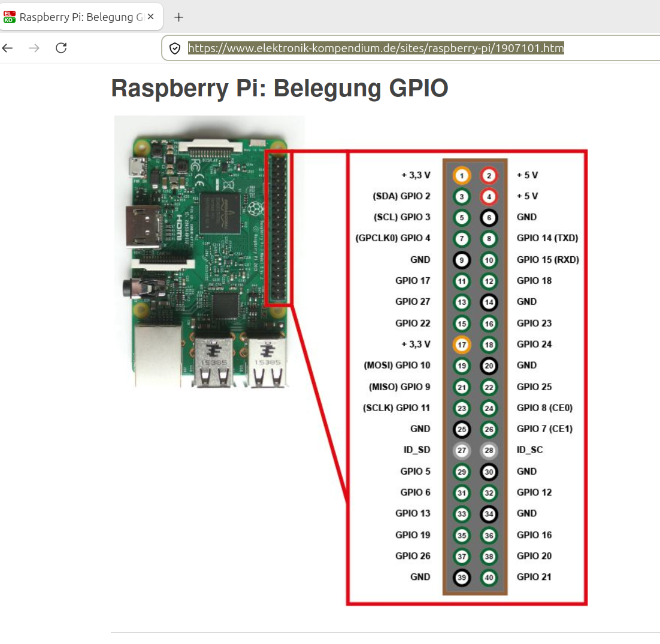
Task: Click the "GPIO 22" label
Action: 413,323
